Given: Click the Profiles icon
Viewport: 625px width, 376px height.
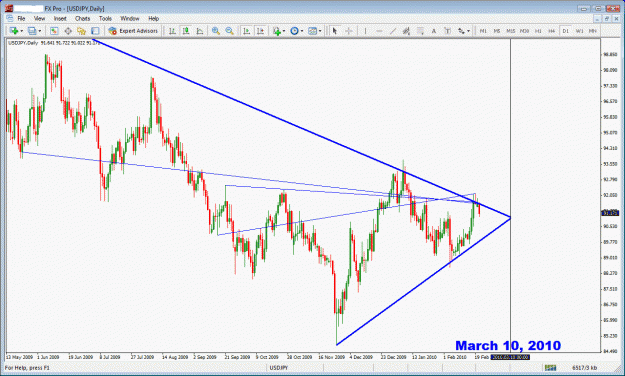Looking at the screenshot, I should [x=32, y=31].
